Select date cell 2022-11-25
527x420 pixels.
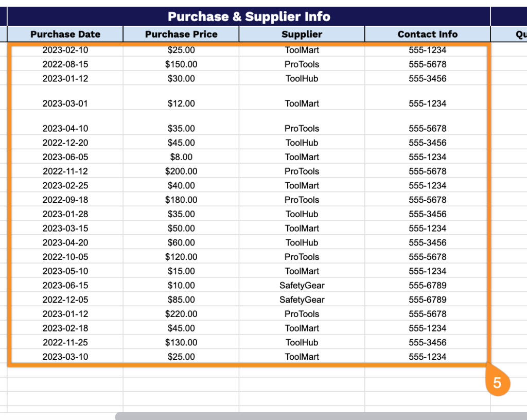[x=65, y=343]
